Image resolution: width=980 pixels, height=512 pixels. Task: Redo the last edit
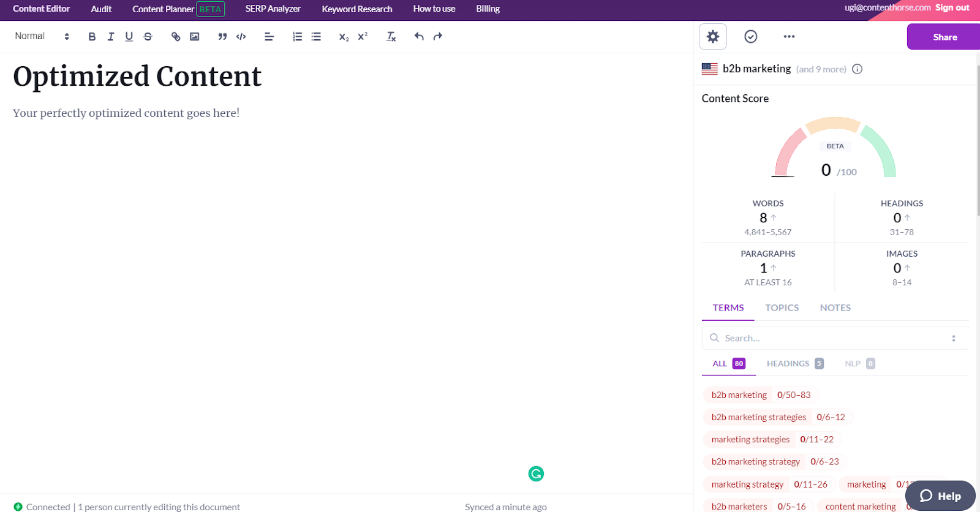(x=437, y=37)
